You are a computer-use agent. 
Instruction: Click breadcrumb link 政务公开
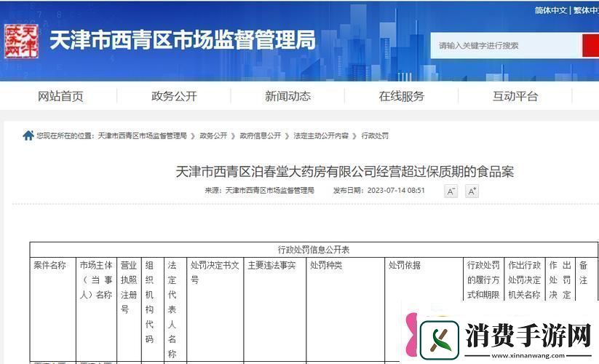pos(213,135)
